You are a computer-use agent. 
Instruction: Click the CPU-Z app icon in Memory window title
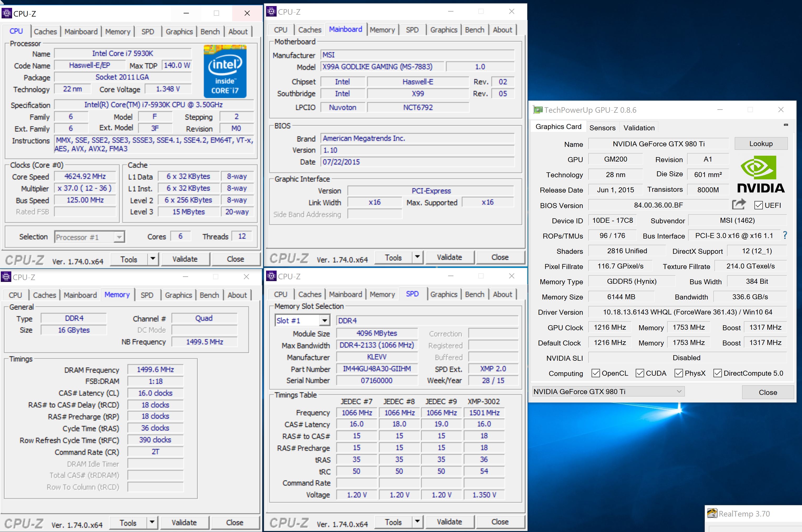pyautogui.click(x=6, y=277)
